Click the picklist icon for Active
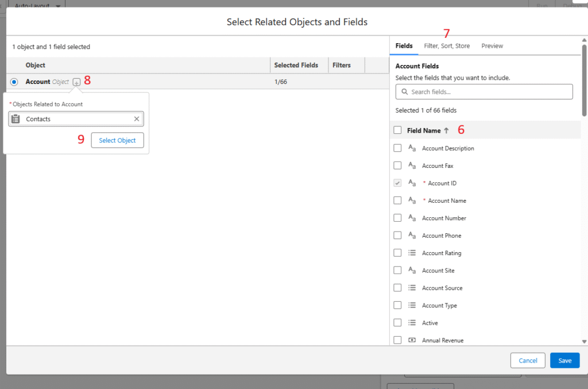588x389 pixels. pyautogui.click(x=412, y=322)
